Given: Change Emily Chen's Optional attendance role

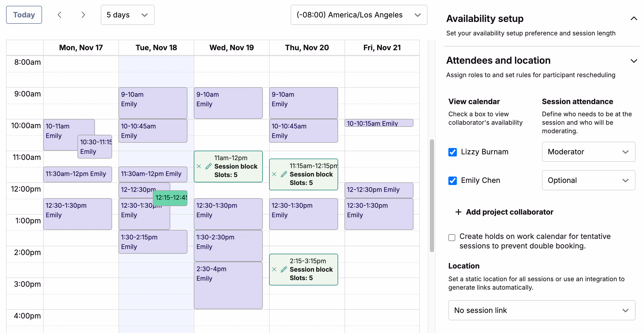Looking at the screenshot, I should click(x=588, y=180).
